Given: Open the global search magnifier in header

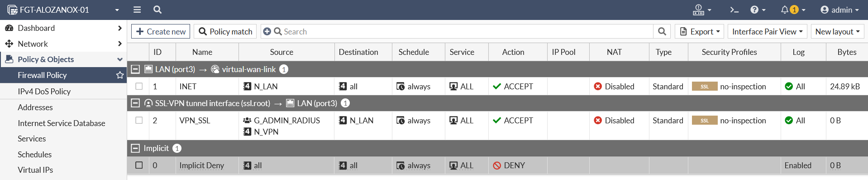Looking at the screenshot, I should [x=157, y=10].
